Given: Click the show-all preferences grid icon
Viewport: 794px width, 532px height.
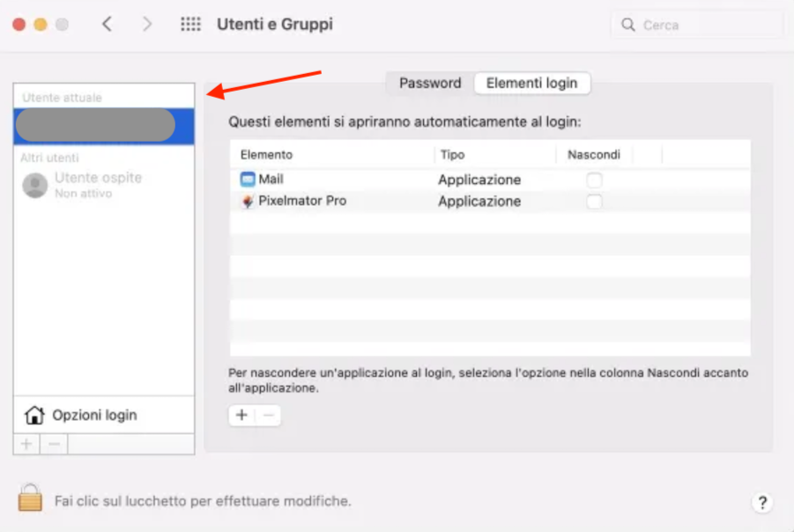Looking at the screenshot, I should coord(190,24).
